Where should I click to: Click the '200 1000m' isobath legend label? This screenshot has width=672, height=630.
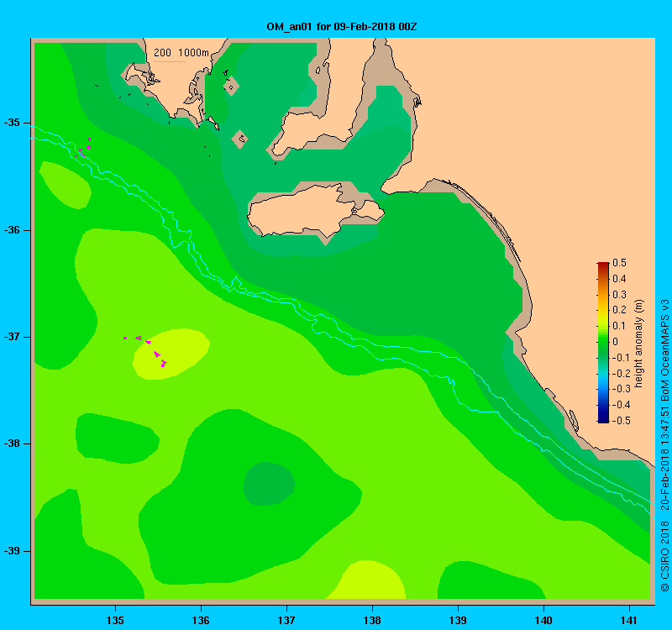point(181,53)
